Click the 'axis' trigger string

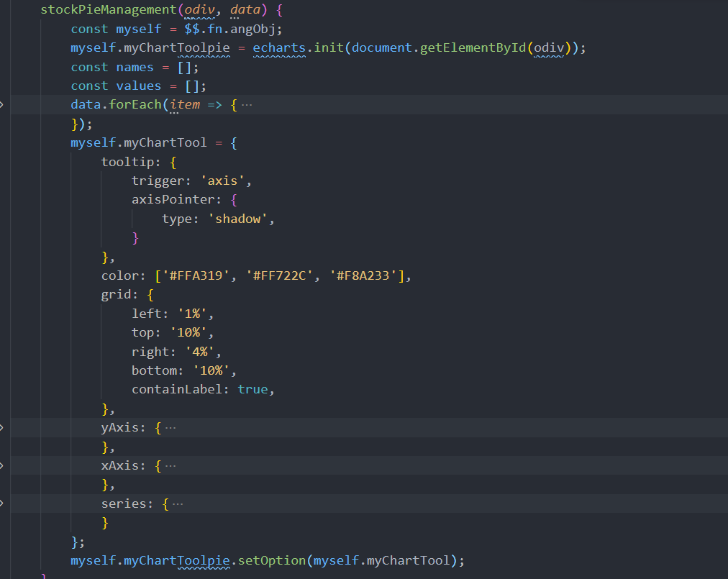222,181
